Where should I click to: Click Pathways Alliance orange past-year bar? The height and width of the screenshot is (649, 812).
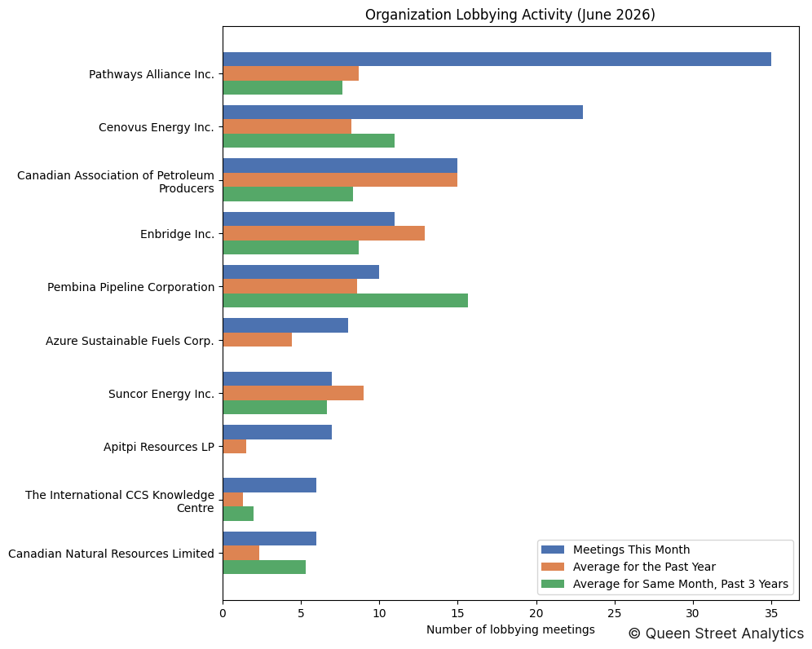(x=290, y=73)
